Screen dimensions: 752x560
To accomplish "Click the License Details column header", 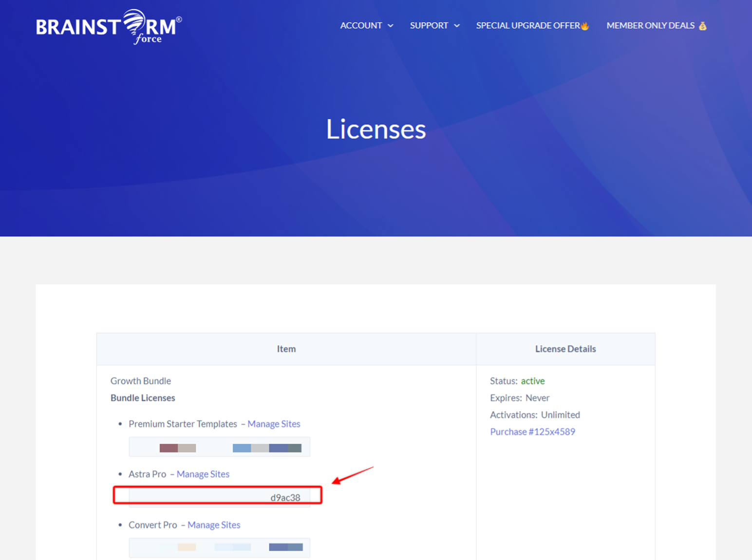I will pyautogui.click(x=565, y=349).
